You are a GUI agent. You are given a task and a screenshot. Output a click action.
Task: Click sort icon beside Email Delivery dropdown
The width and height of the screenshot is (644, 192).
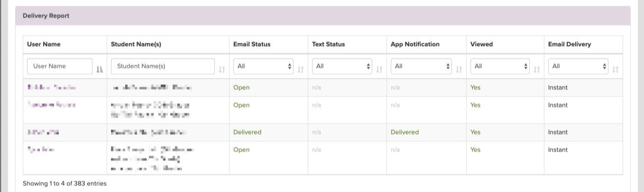point(615,69)
